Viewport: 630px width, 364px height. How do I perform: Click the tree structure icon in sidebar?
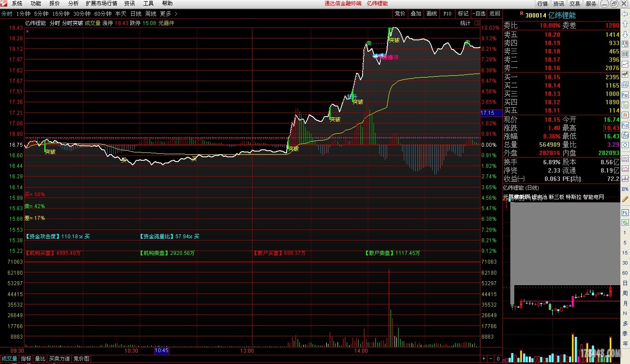pos(625,105)
